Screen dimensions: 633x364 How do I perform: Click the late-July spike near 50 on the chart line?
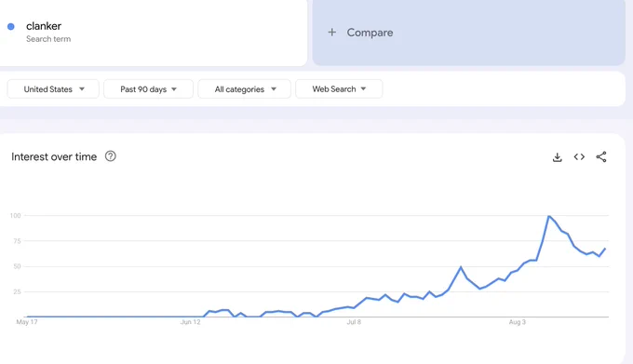click(x=461, y=267)
